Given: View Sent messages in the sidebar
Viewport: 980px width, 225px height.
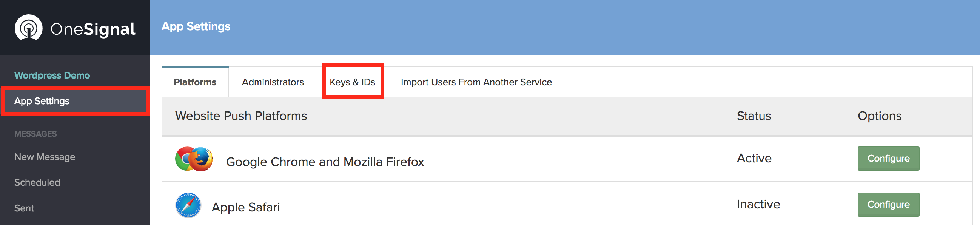Looking at the screenshot, I should 24,208.
